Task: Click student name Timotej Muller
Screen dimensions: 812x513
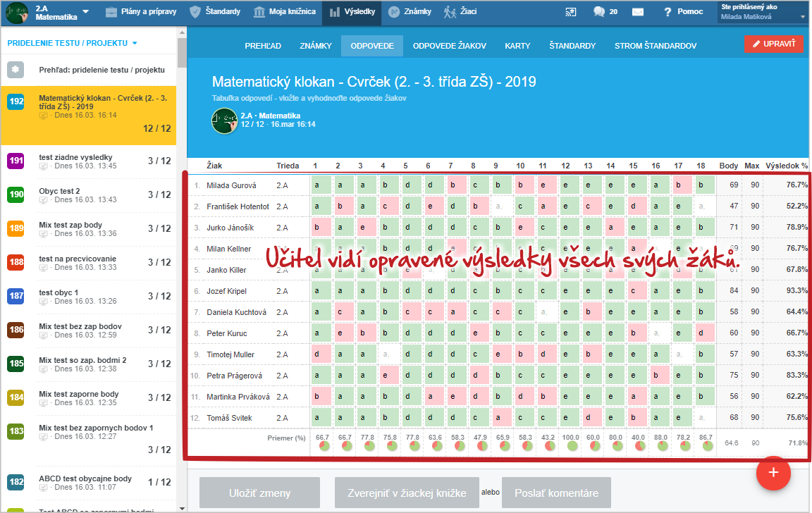Action: [x=230, y=354]
